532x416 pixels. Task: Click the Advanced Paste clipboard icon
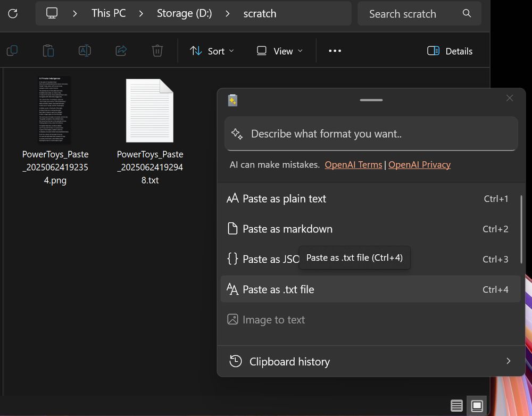233,100
